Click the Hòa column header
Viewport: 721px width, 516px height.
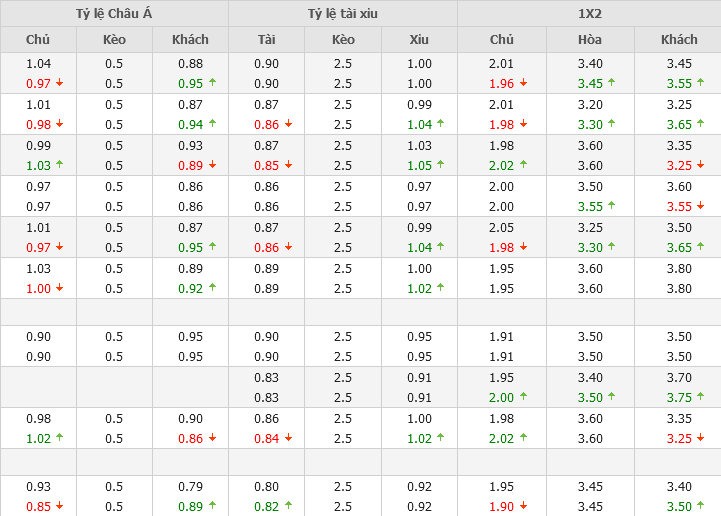pos(590,40)
